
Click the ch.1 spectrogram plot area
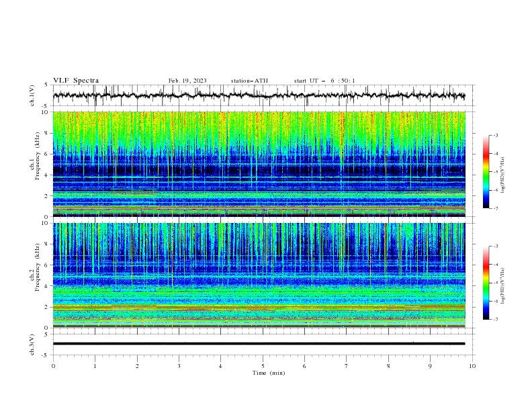[x=259, y=164]
